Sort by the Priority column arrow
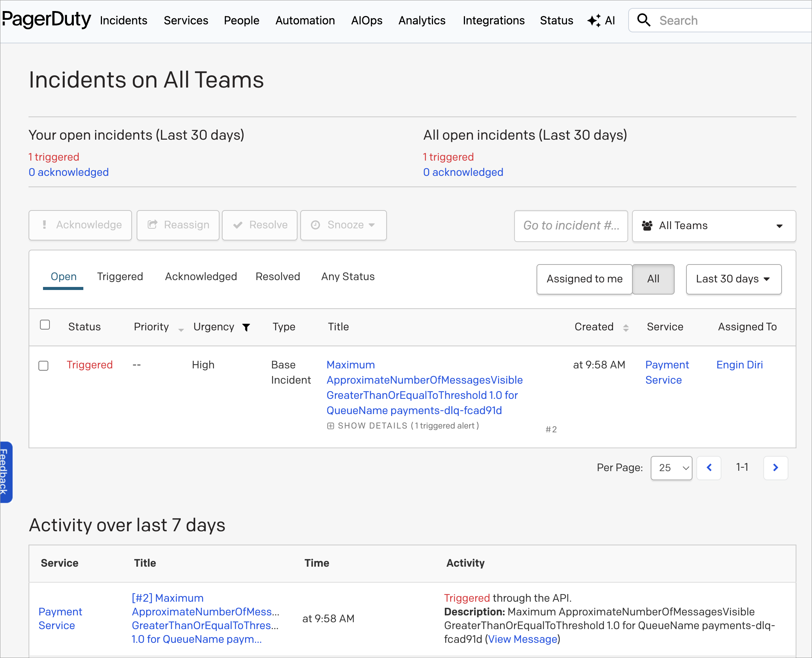This screenshot has width=812, height=658. point(181,330)
